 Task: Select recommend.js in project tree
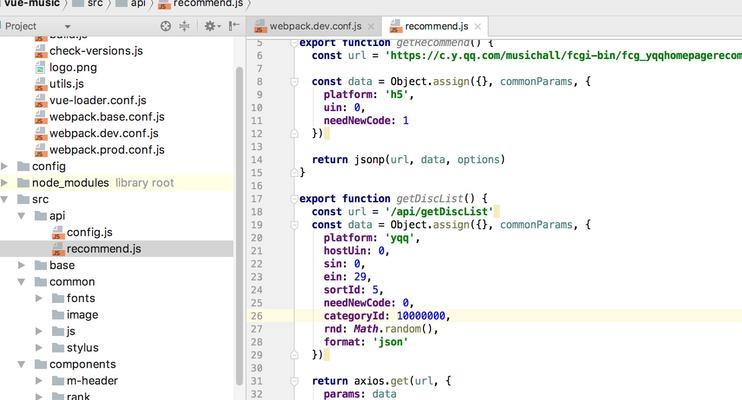pyautogui.click(x=104, y=249)
